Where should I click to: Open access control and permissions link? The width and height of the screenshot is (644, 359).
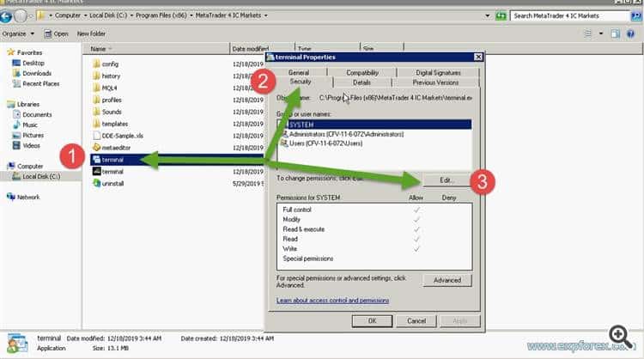coord(331,301)
